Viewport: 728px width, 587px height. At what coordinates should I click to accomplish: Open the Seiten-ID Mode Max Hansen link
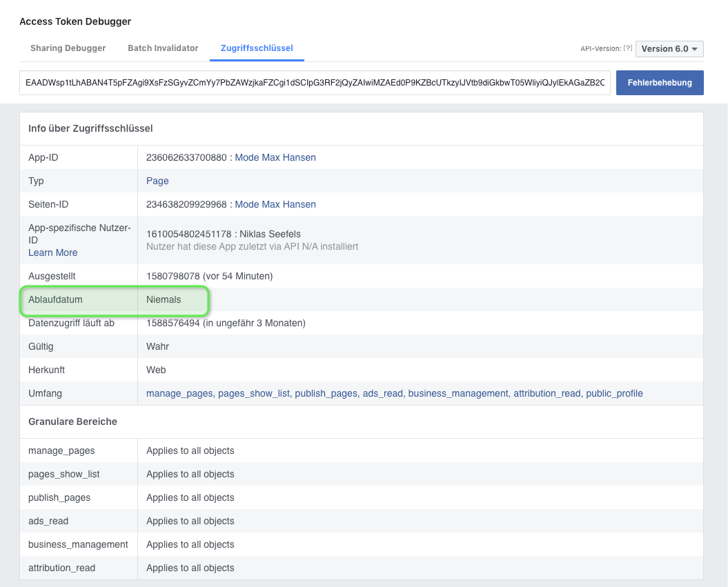275,204
